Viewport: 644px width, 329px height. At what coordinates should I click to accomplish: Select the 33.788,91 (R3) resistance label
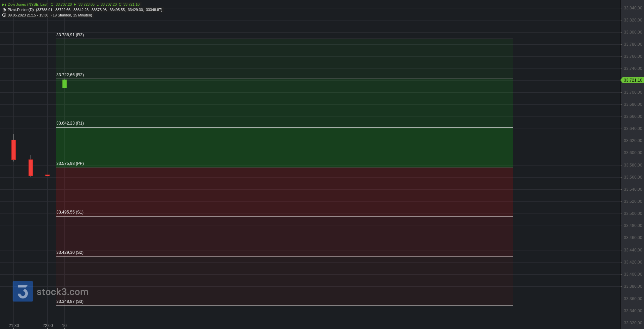[x=70, y=35]
